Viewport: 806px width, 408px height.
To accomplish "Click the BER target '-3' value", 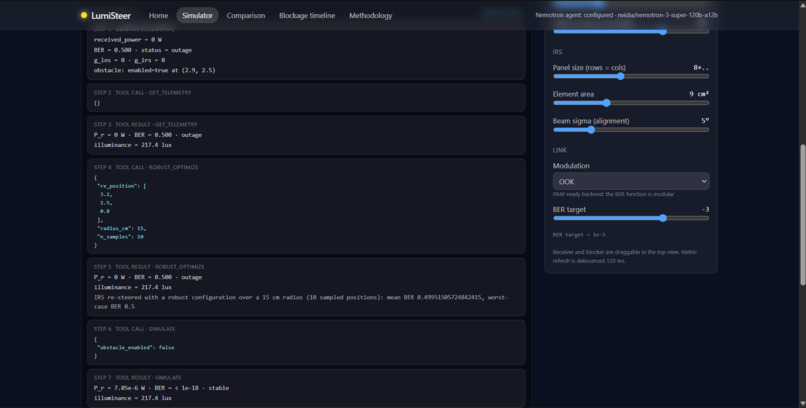I will (705, 209).
